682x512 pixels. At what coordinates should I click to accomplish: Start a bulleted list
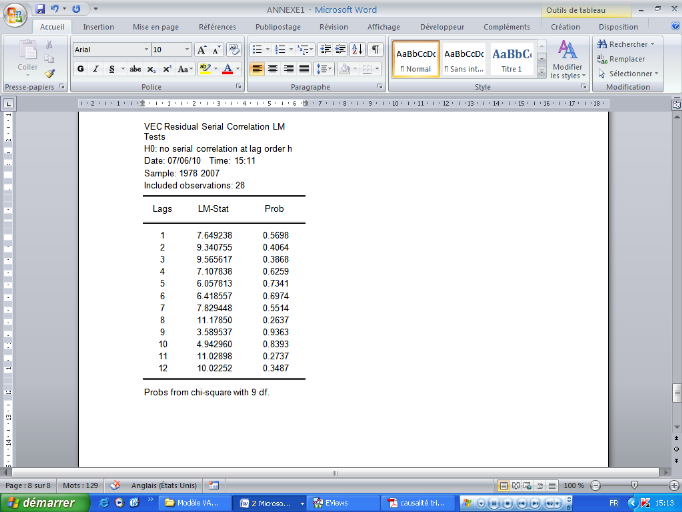coord(258,49)
